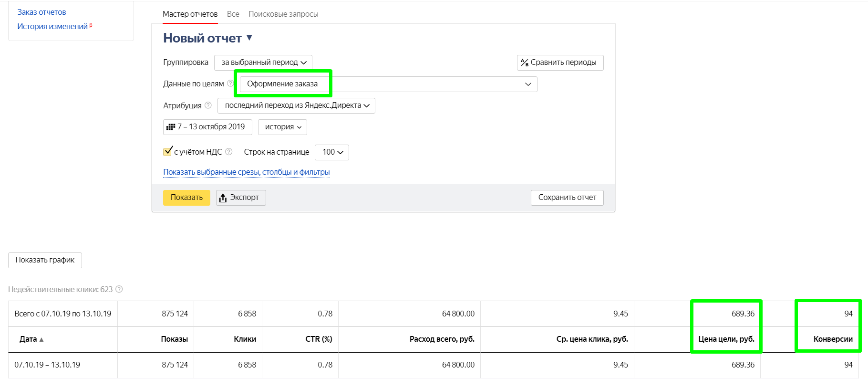868x388 pixels.
Task: Open the Группировка 'за выбранный период' dropdown
Action: tap(263, 63)
